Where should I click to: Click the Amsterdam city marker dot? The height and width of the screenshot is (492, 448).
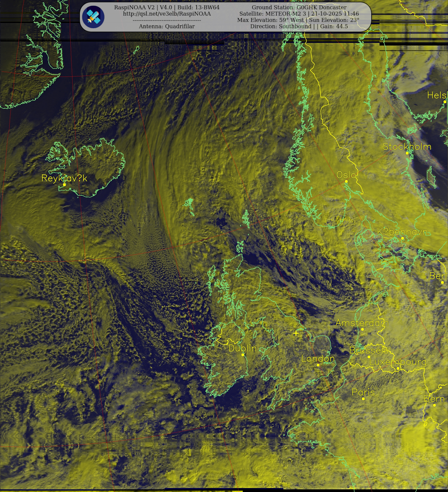click(362, 329)
